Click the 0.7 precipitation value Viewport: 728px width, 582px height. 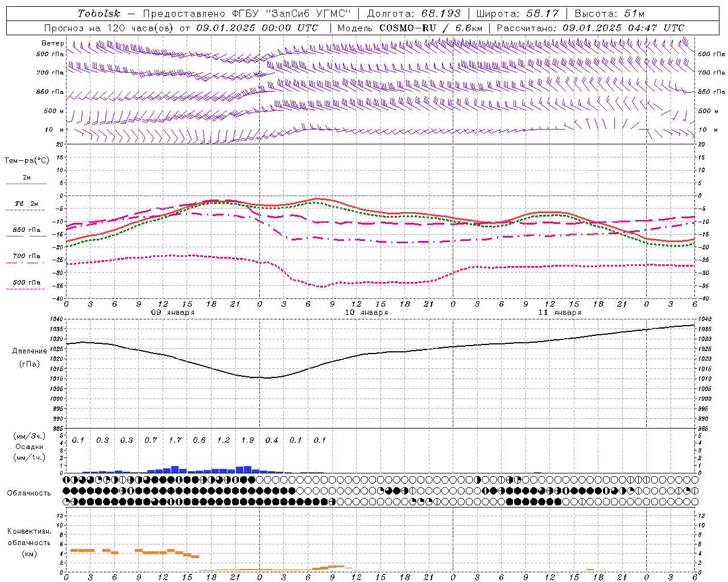(x=151, y=440)
